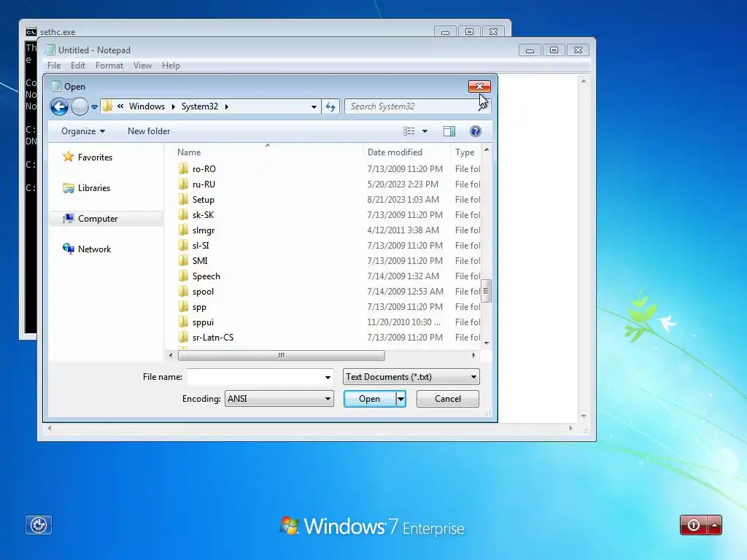Click the file list scroll up arrow

click(x=487, y=150)
